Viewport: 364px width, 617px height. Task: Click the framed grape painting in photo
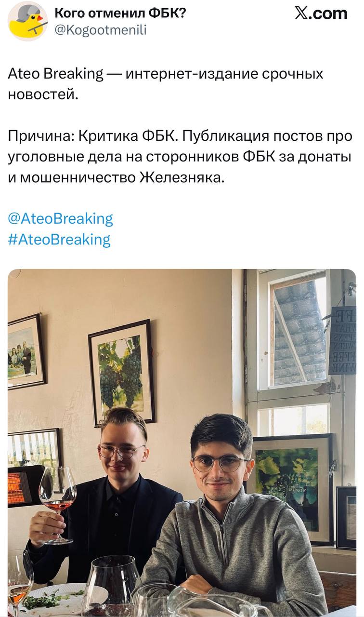click(121, 372)
